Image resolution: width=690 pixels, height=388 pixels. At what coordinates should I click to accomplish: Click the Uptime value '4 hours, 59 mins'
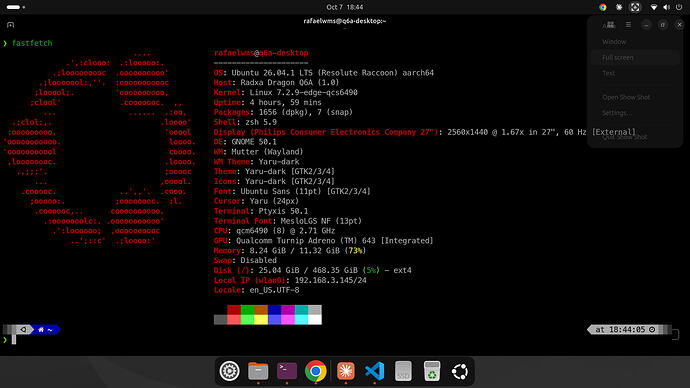(x=286, y=102)
